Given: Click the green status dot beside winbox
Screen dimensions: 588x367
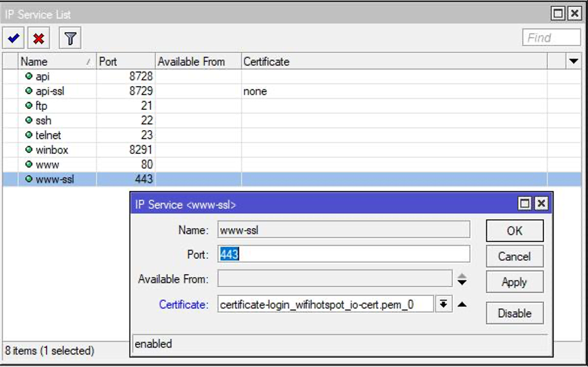Looking at the screenshot, I should click(x=29, y=150).
